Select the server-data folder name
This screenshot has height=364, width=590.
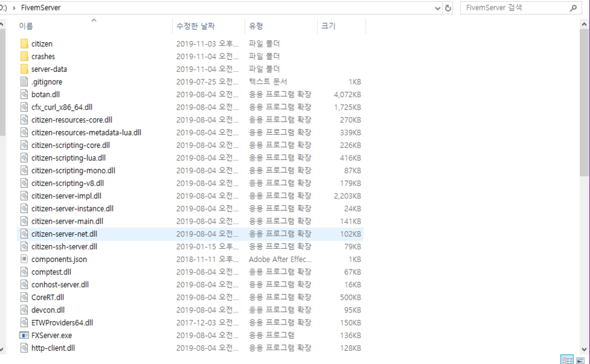pyautogui.click(x=49, y=69)
